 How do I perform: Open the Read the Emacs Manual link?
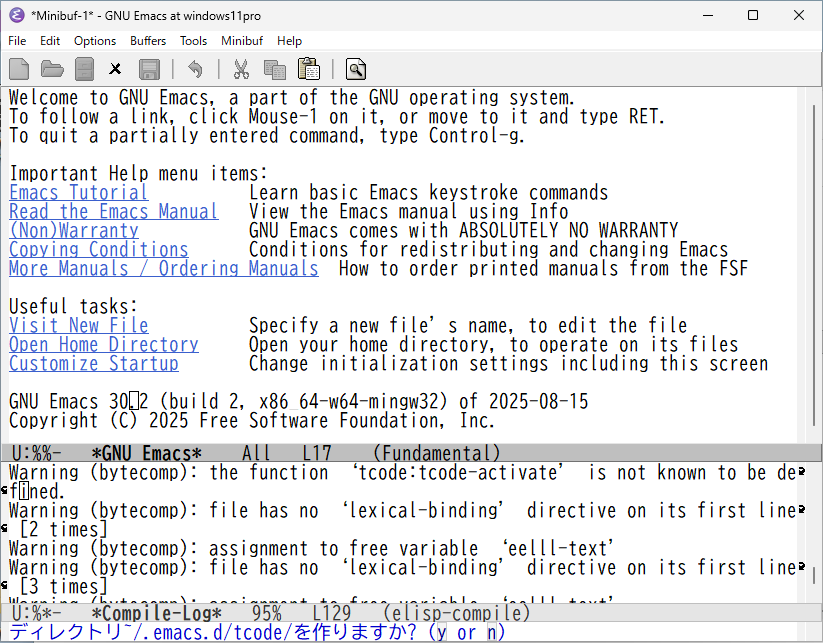(114, 212)
